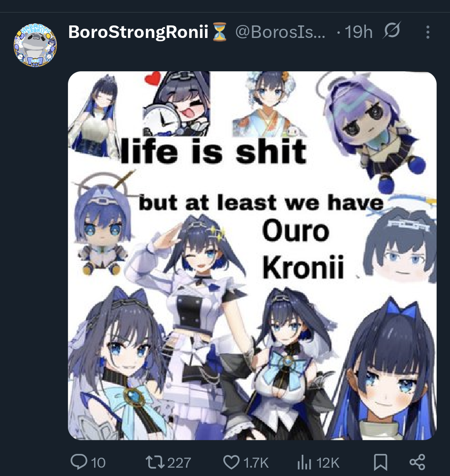Viewport: 450px width, 476px height.
Task: View post analytics bar chart icon
Action: 304,462
